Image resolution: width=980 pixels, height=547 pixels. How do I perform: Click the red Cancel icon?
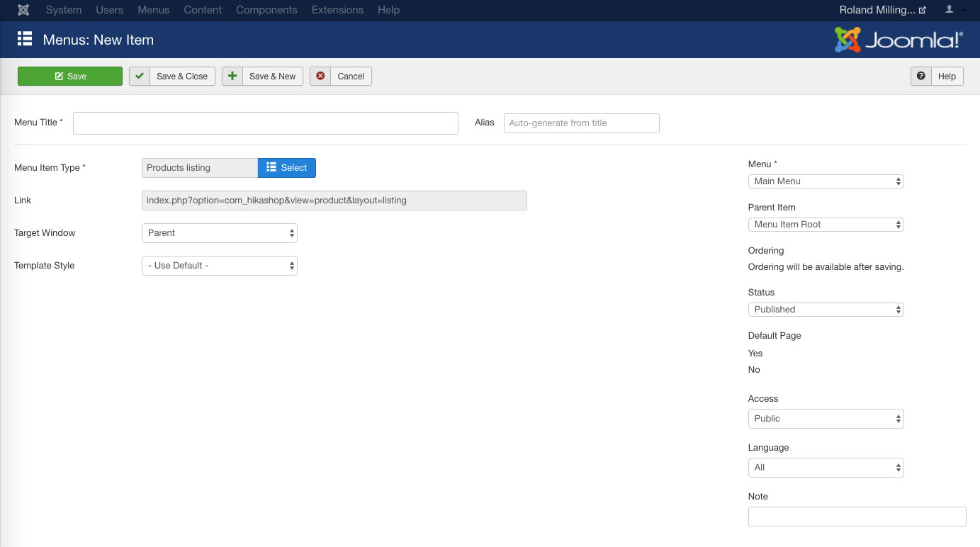(320, 77)
